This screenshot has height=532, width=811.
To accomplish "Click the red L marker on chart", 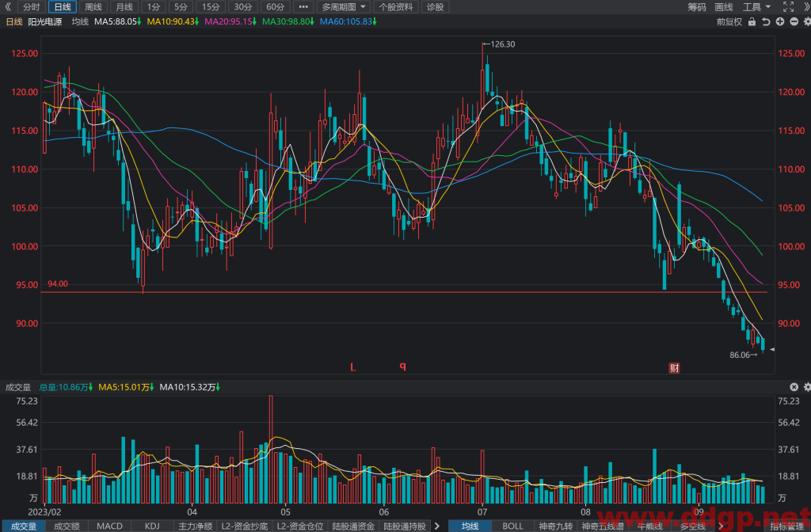I will coord(353,367).
